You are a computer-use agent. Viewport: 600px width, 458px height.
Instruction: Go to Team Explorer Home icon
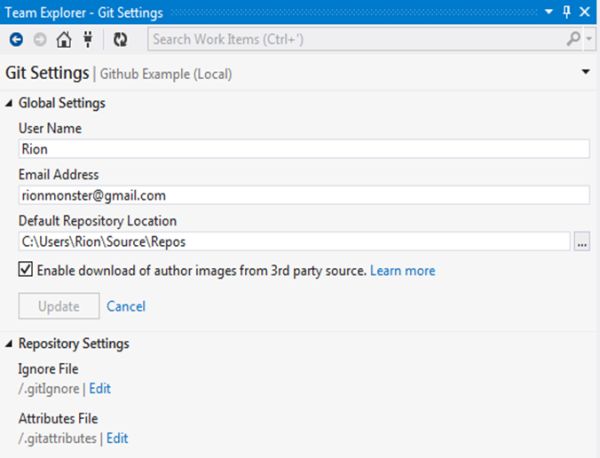tap(64, 40)
